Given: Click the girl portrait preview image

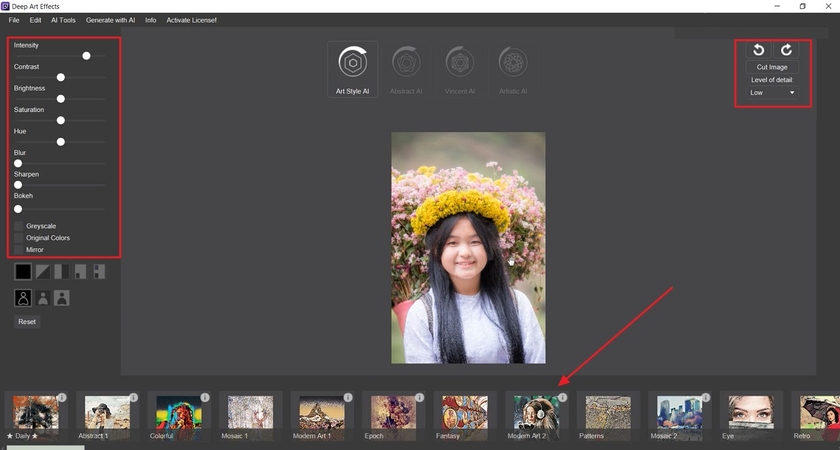Looking at the screenshot, I should (468, 248).
